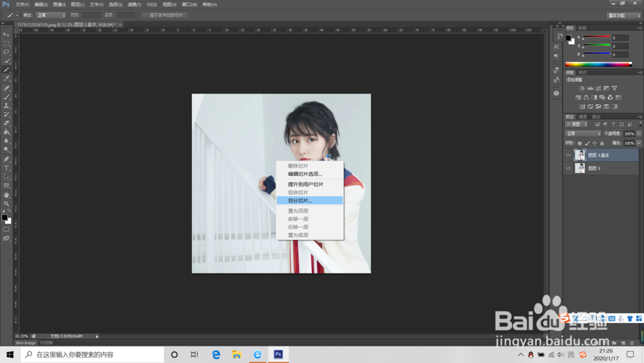Add Curves adjustment
Image resolution: width=644 pixels, height=363 pixels.
(598, 88)
